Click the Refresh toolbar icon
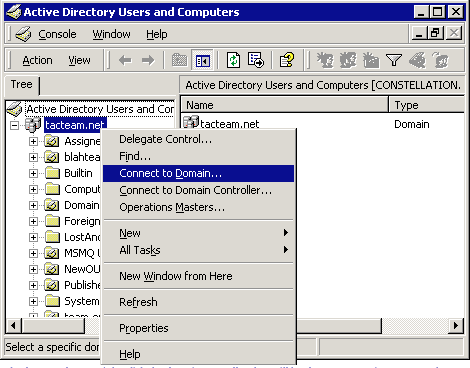Screen dimensions: 470x368 click(x=233, y=60)
